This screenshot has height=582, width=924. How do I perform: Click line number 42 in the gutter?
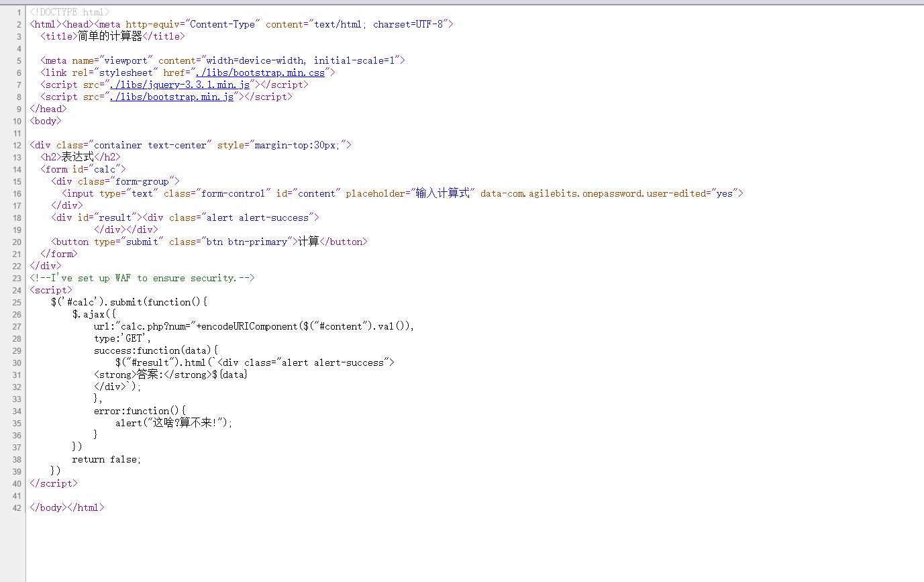click(x=17, y=507)
